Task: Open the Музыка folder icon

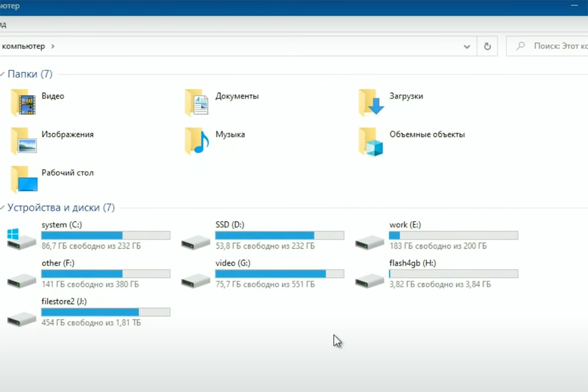Action: (197, 141)
